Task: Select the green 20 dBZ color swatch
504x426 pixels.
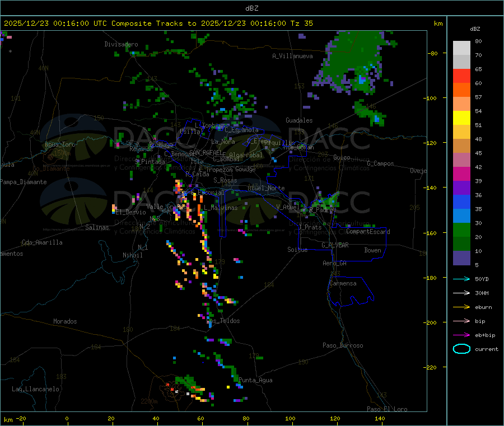Action: (461, 230)
